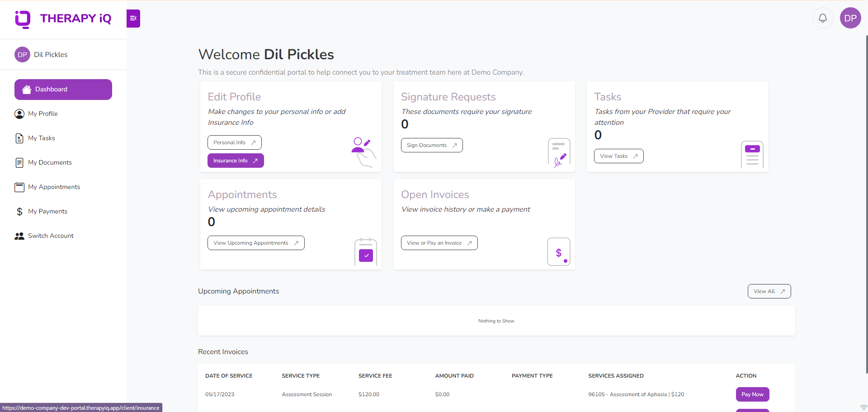Click the Therapy iQ logo
This screenshot has height=412, width=868.
63,19
